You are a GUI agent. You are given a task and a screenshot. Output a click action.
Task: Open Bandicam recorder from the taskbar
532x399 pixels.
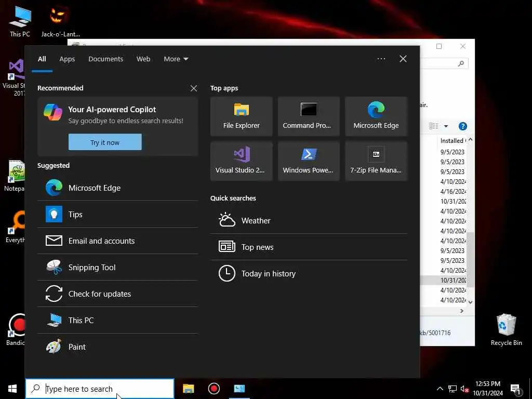tap(214, 389)
